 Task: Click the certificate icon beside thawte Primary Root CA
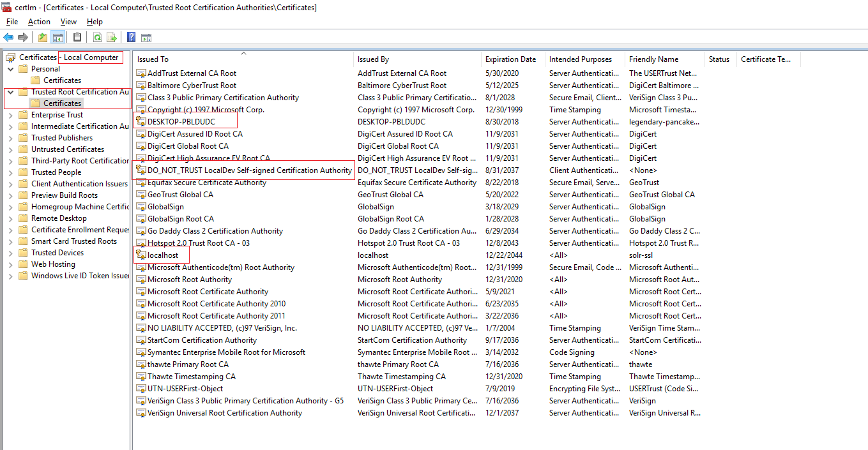(x=141, y=364)
